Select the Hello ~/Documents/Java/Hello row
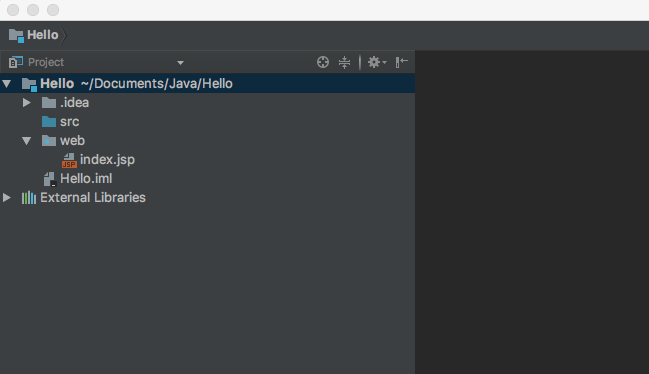 click(x=207, y=84)
